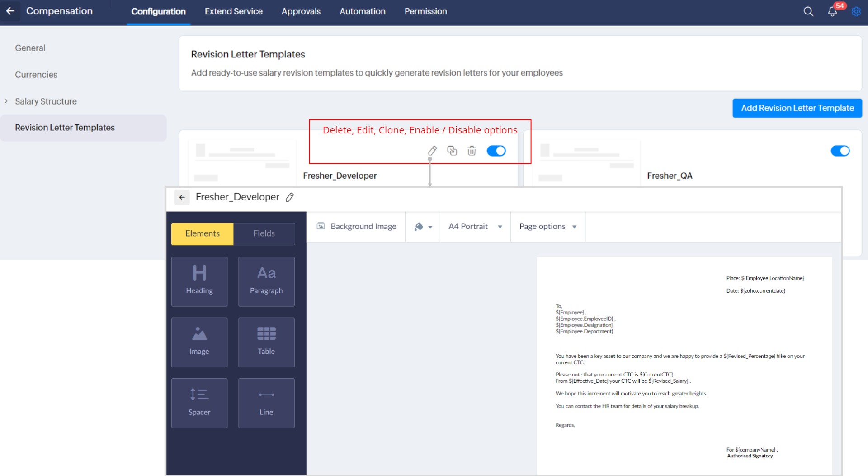Switch to the Fields tab

264,233
